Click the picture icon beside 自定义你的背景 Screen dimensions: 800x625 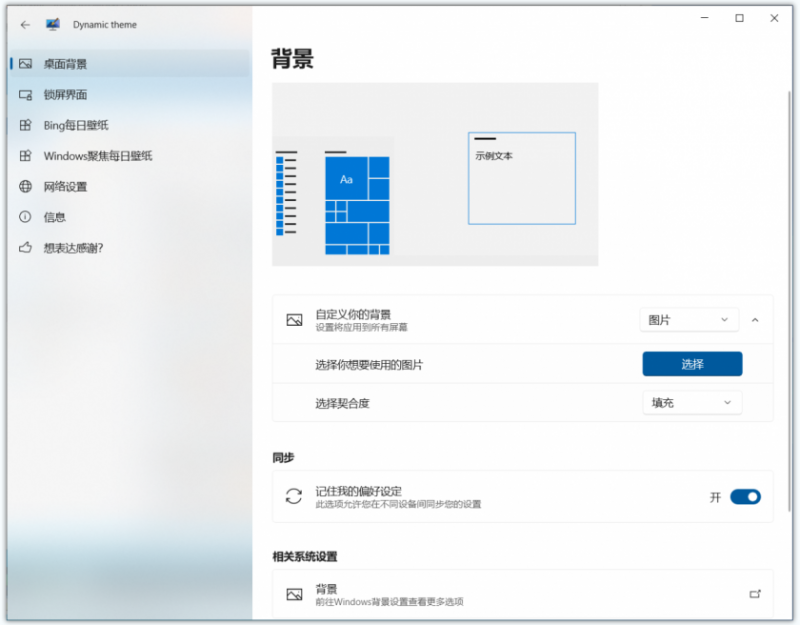pyautogui.click(x=294, y=320)
